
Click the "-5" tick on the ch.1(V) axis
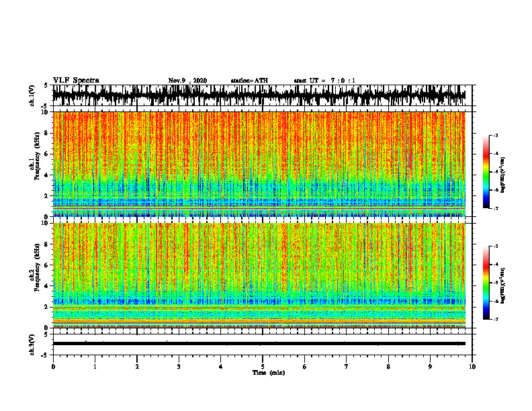(45, 106)
